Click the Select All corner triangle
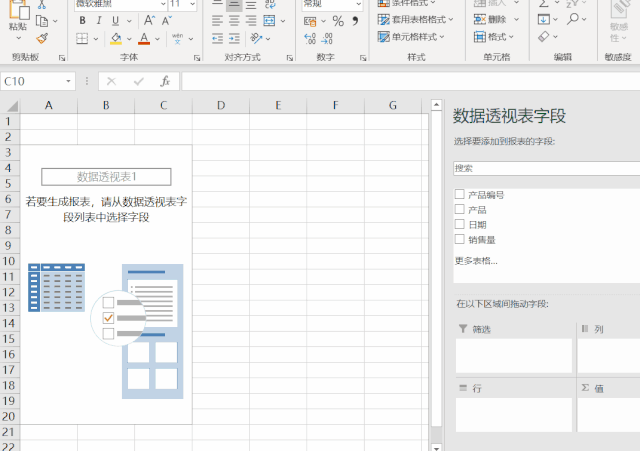 (11, 106)
